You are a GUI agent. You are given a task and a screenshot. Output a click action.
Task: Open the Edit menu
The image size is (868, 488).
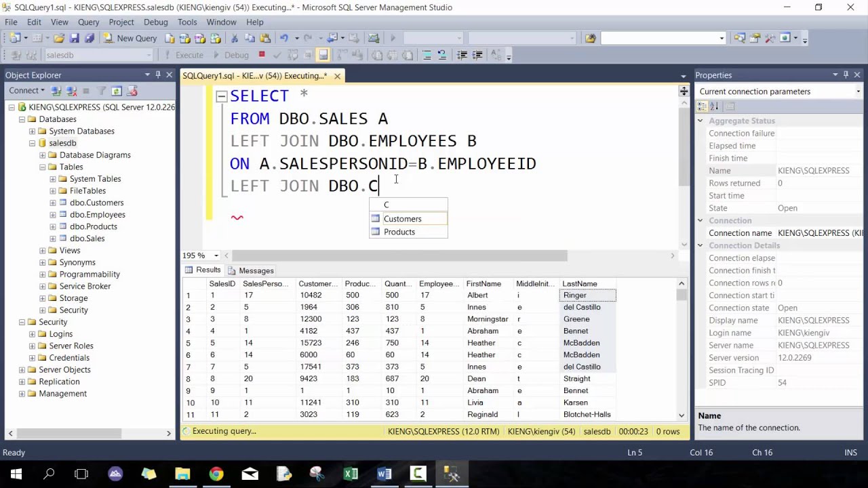point(34,22)
